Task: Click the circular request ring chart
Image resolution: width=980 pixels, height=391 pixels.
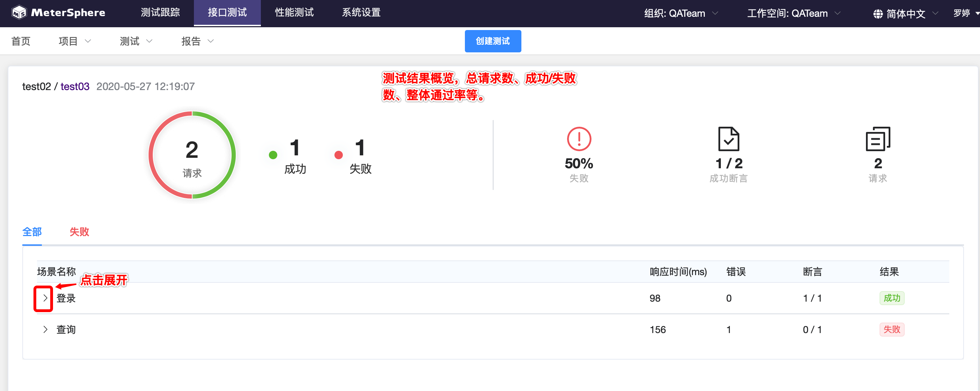Action: (192, 155)
